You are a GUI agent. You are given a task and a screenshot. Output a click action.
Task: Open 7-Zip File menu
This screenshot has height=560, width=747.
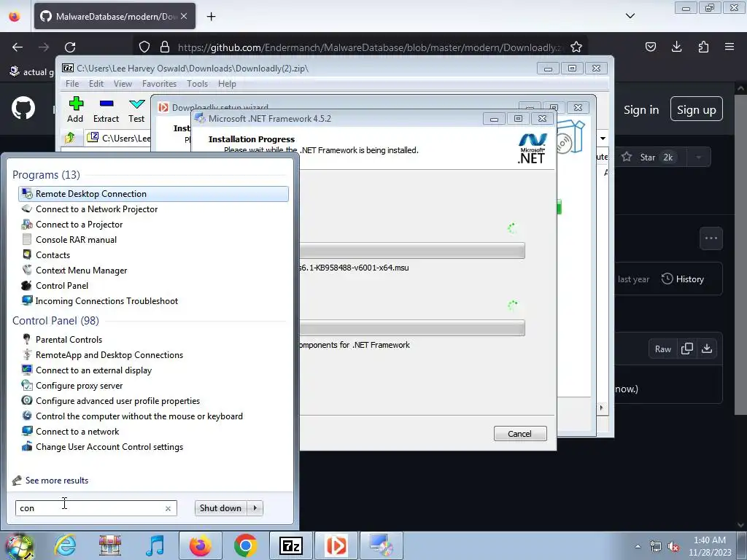point(72,84)
